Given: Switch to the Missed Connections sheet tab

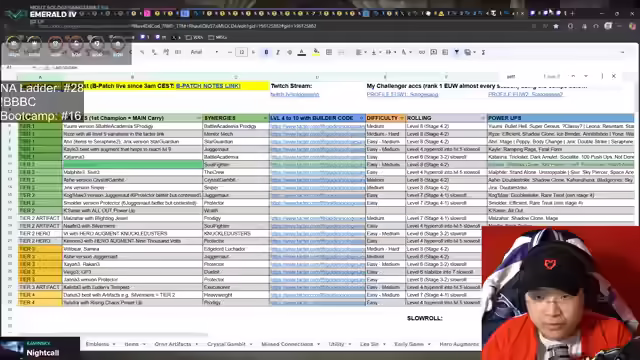Looking at the screenshot, I should 287,344.
